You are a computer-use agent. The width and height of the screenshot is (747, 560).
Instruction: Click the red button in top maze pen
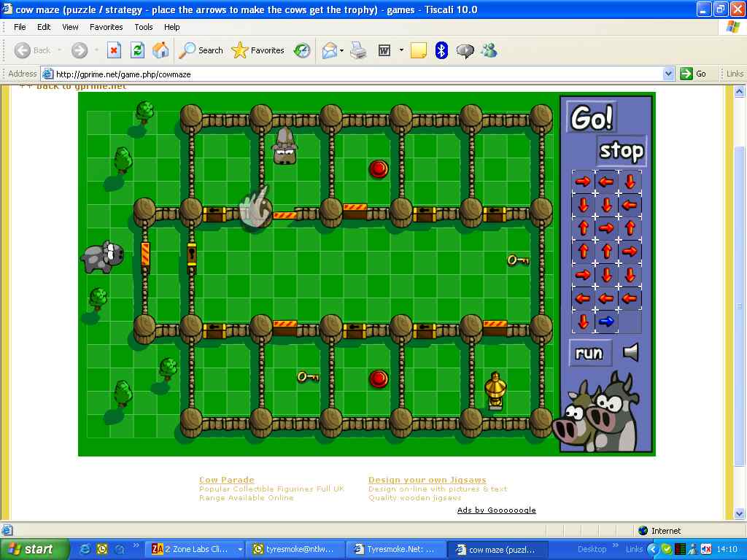[379, 168]
